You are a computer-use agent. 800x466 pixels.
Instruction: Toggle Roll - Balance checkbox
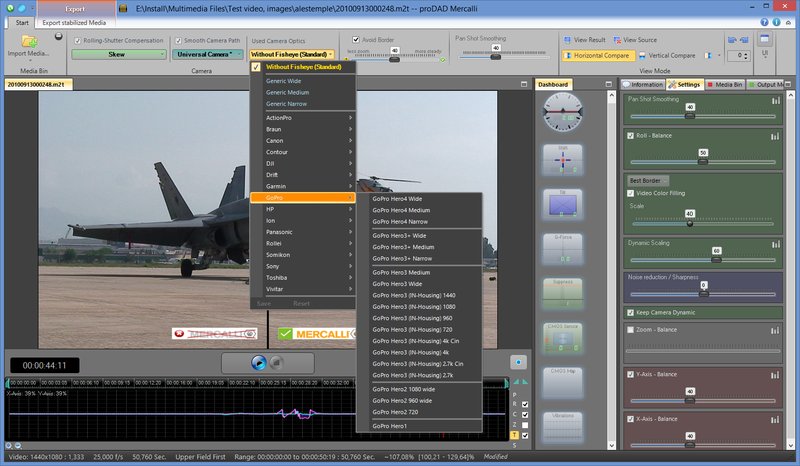pyautogui.click(x=631, y=136)
